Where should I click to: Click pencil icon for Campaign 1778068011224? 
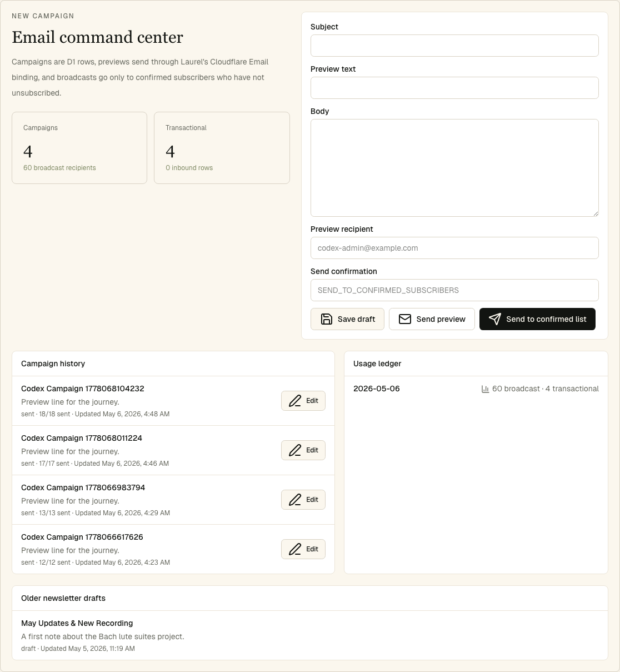[295, 450]
